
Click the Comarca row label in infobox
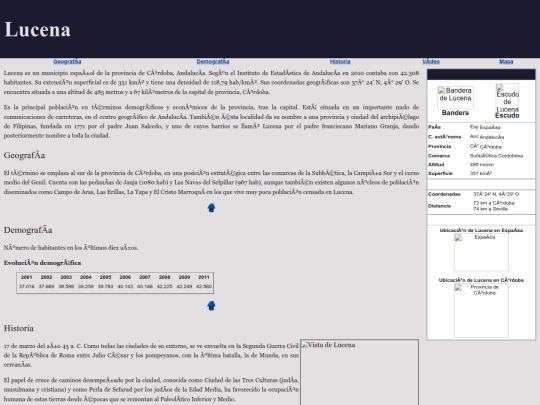439,156
